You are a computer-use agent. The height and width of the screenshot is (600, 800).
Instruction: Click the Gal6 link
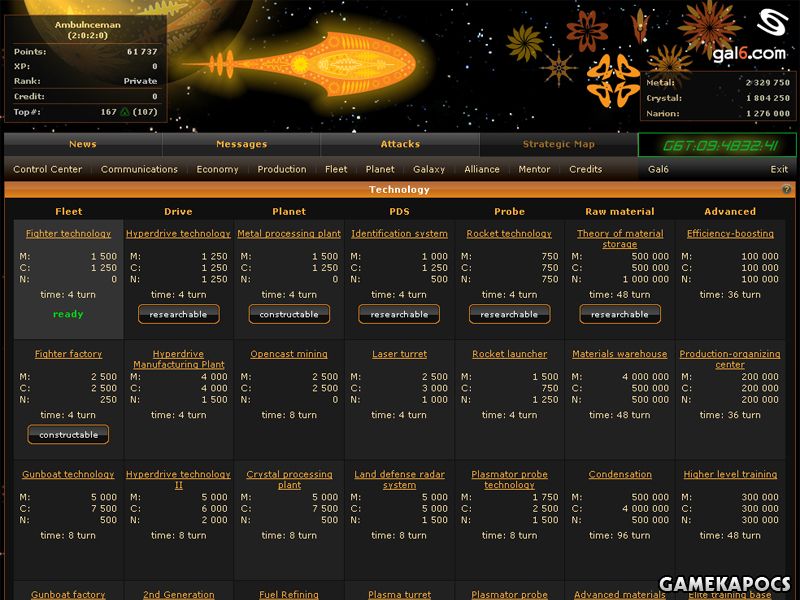(x=658, y=169)
